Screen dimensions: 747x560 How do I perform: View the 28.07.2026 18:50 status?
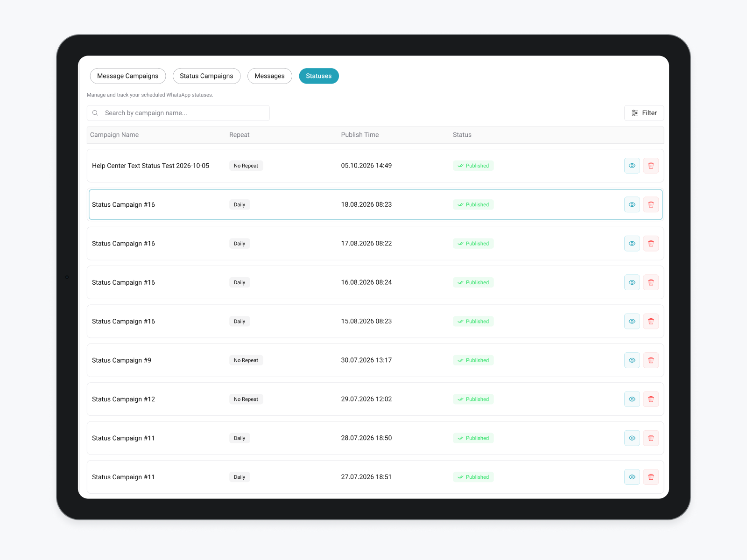pyautogui.click(x=632, y=438)
